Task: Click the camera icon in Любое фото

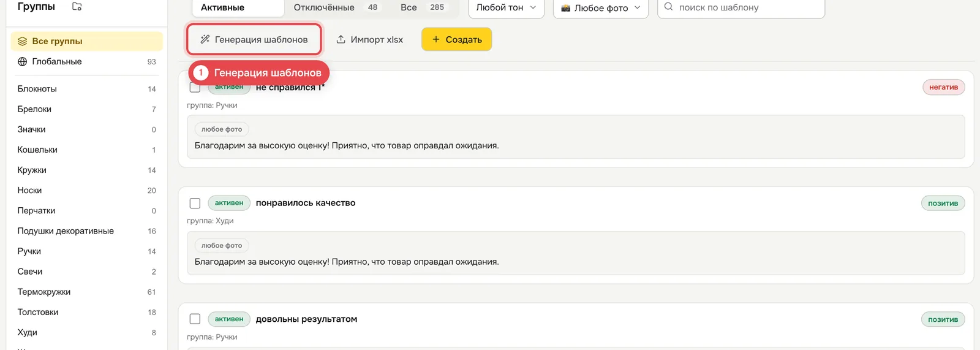Action: coord(565,8)
